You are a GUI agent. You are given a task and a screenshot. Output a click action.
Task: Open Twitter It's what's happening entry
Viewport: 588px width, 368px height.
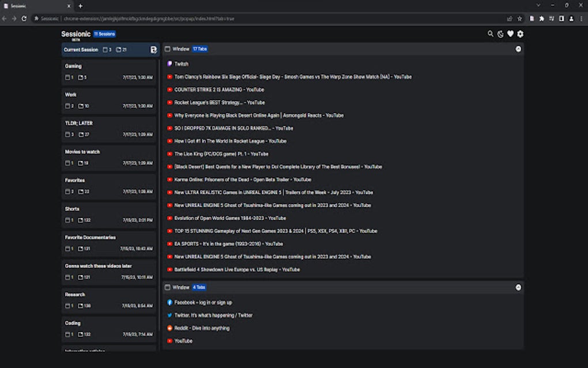pyautogui.click(x=213, y=315)
